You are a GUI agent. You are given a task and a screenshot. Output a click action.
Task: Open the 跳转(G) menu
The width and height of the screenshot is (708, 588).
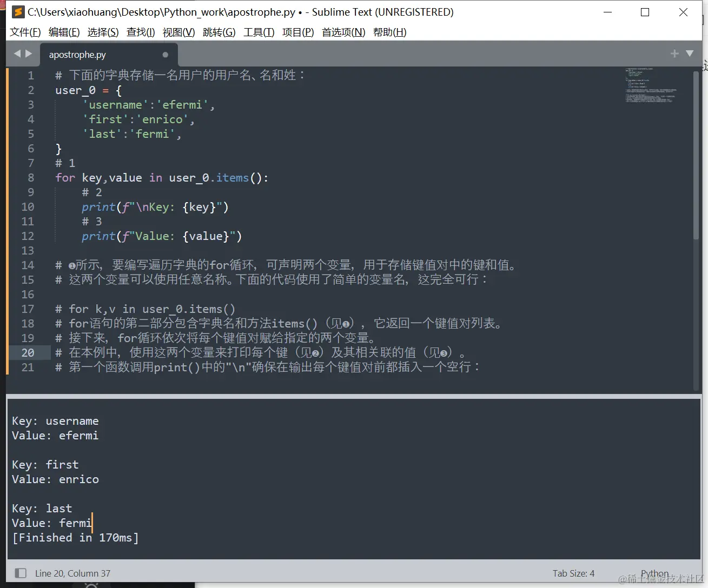pos(219,32)
